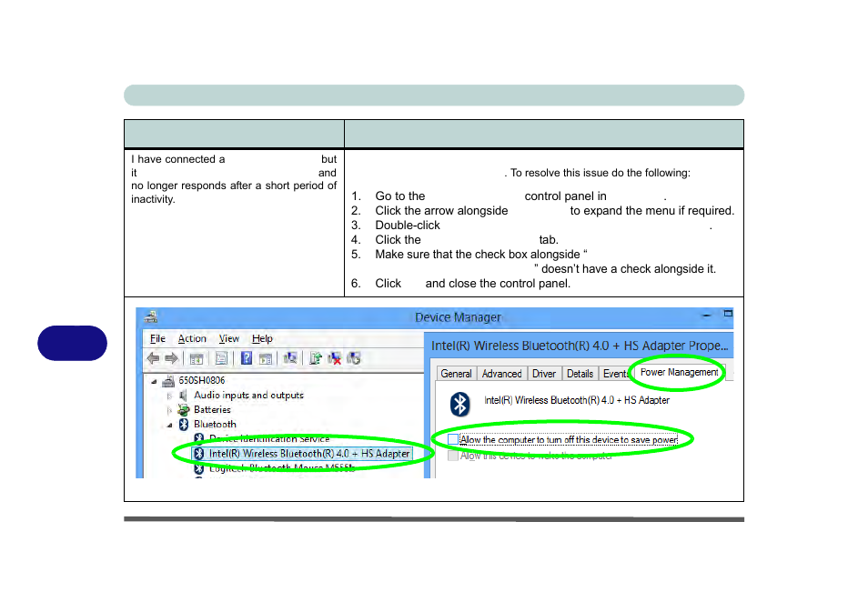868x612 pixels.
Task: Switch to the Driver tab
Action: coord(544,374)
